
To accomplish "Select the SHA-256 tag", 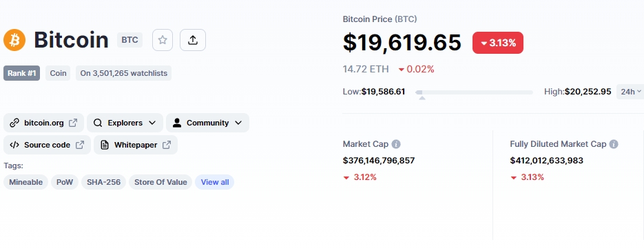I will [103, 182].
